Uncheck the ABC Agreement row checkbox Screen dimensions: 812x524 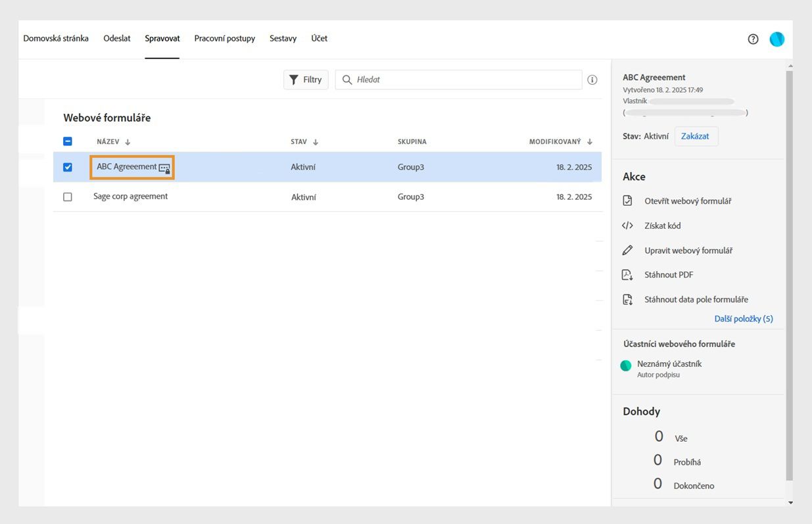[x=68, y=167]
